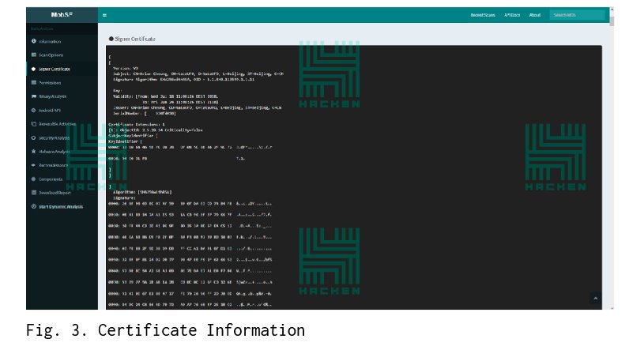Click the Download Report icon
This screenshot has height=350, width=644.
pos(34,192)
